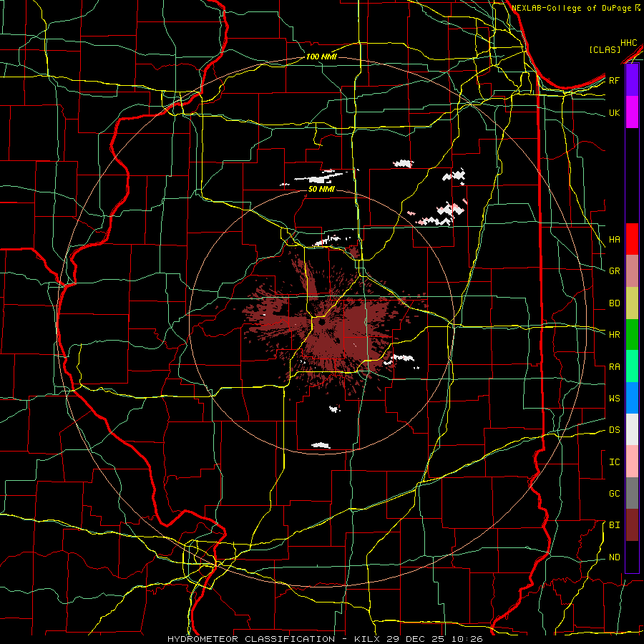Screen dimensions: 644x644
Task: Click the GR legend label
Action: (x=615, y=271)
